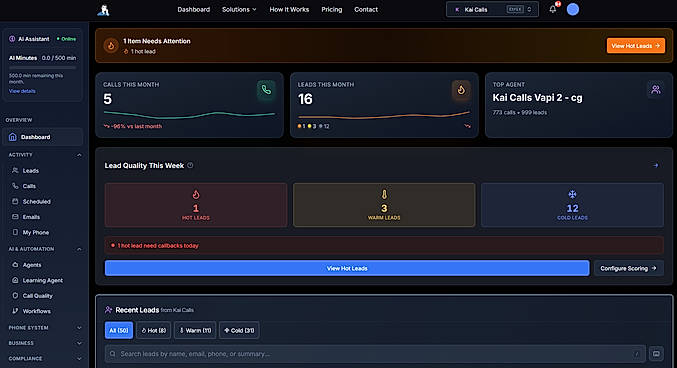Viewport: 677px width, 368px height.
Task: Click the Top Agent people icon
Action: [656, 89]
